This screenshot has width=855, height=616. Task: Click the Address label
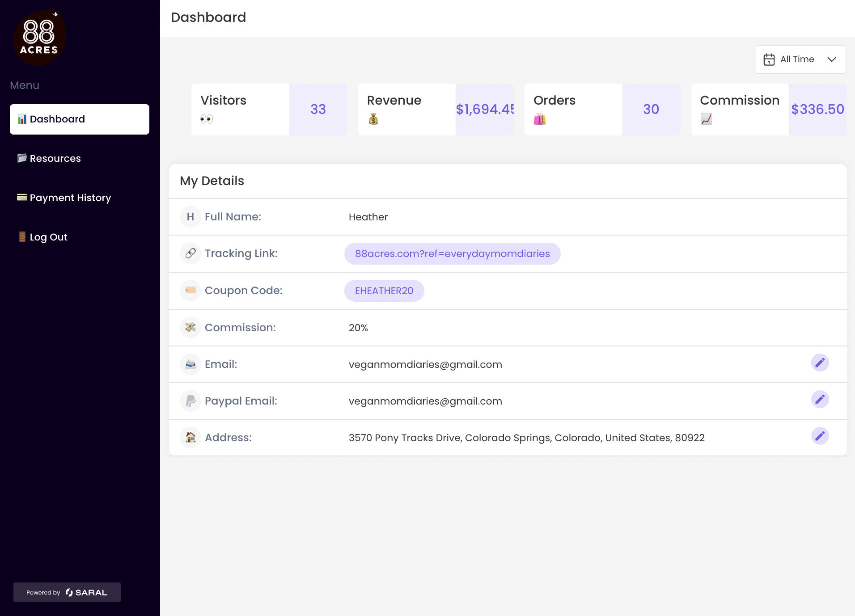coord(228,438)
